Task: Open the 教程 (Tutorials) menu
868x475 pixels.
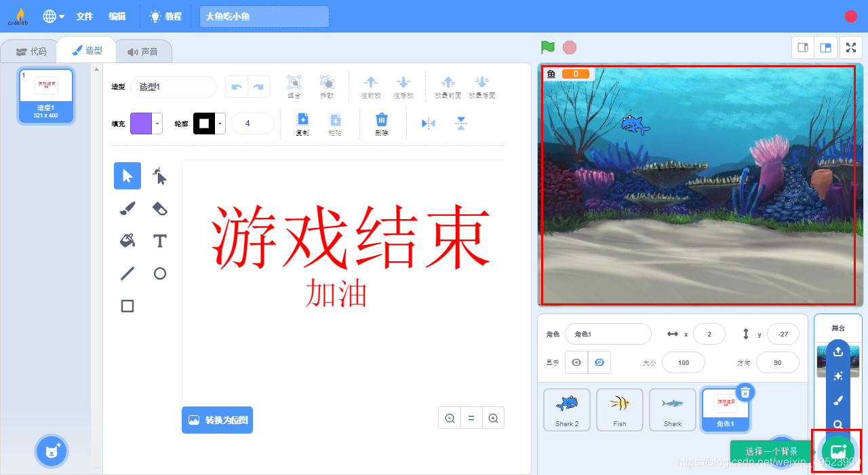Action: coord(166,16)
